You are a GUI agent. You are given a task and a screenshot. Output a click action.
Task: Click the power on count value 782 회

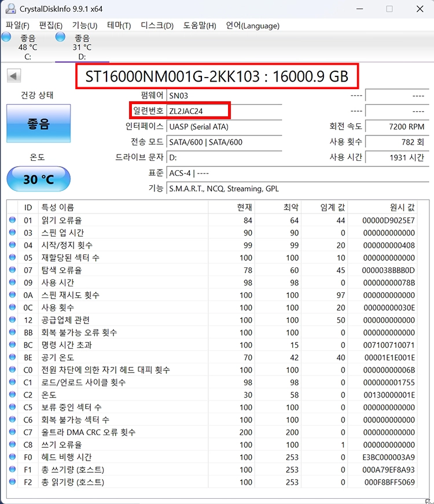(x=397, y=142)
